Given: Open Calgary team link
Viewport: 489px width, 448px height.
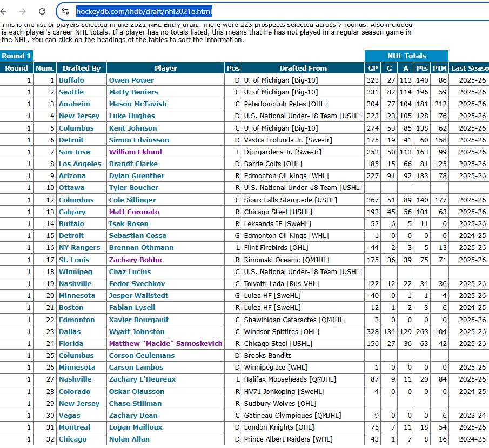Looking at the screenshot, I should [x=72, y=212].
